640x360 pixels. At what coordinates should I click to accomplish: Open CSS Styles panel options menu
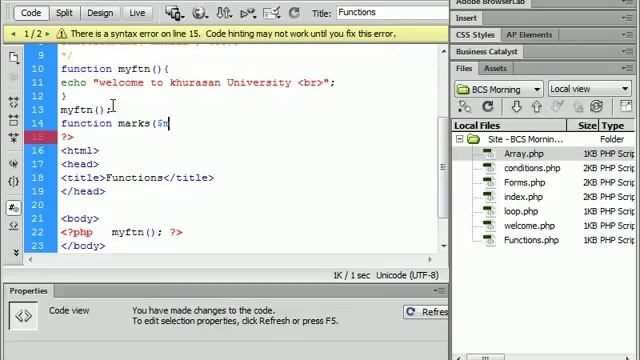click(627, 35)
